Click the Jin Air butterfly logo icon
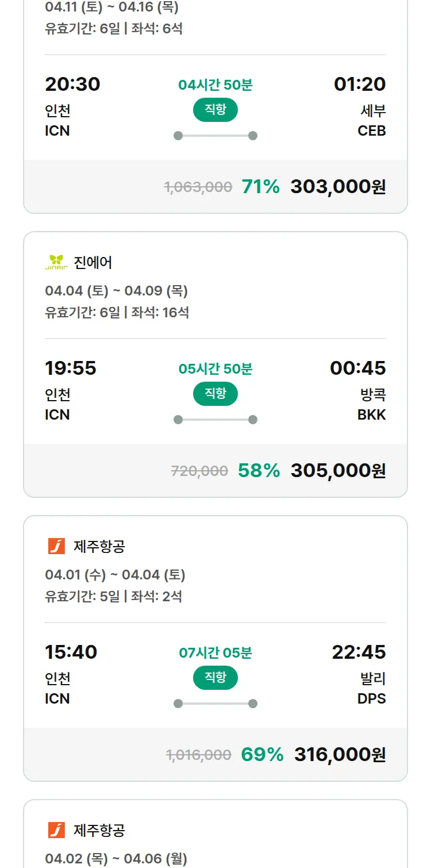This screenshot has width=431, height=868. tap(56, 263)
